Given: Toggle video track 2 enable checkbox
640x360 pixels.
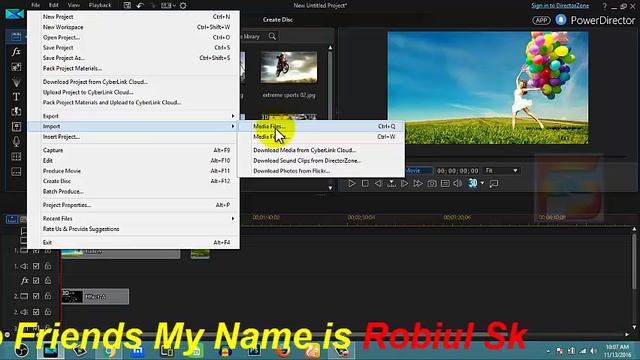Looking at the screenshot, I should (36, 296).
